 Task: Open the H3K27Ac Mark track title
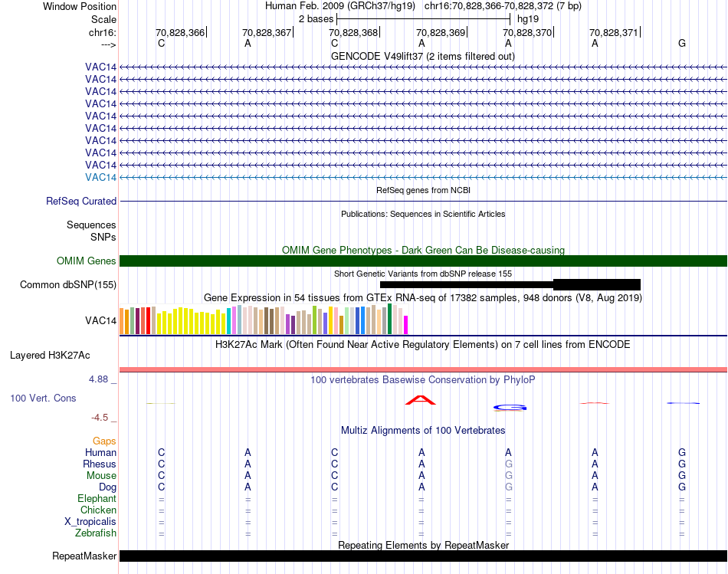pyautogui.click(x=423, y=344)
